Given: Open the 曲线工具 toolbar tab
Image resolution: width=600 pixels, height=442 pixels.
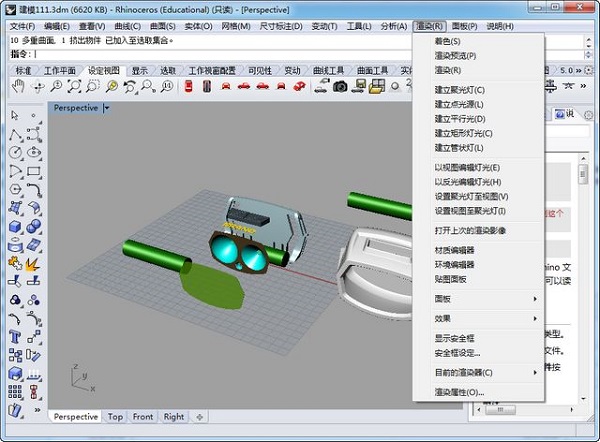Looking at the screenshot, I should pos(327,71).
